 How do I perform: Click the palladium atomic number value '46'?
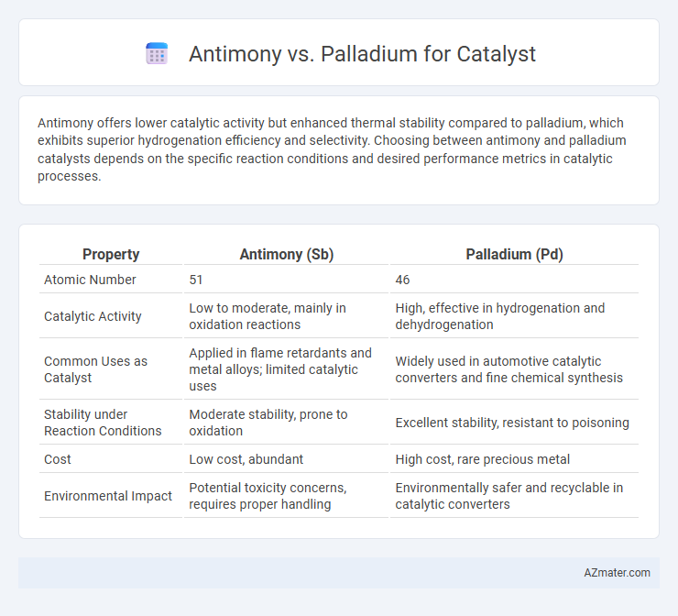tap(402, 280)
